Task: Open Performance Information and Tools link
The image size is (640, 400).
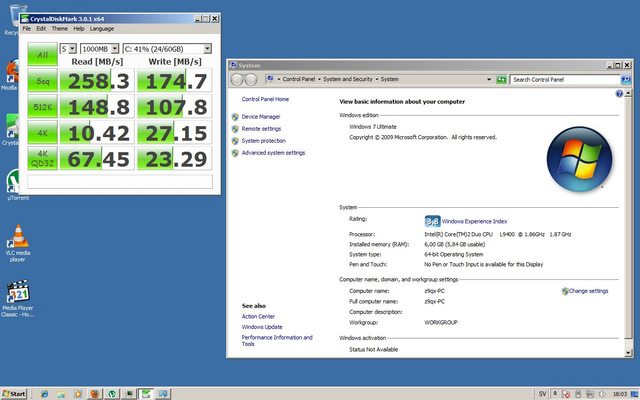Action: 277,341
